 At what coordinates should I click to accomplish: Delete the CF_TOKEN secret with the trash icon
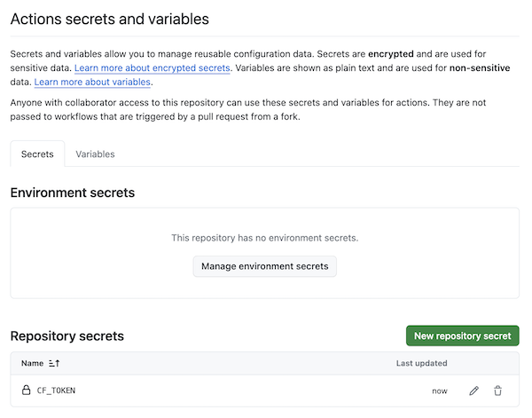[498, 390]
